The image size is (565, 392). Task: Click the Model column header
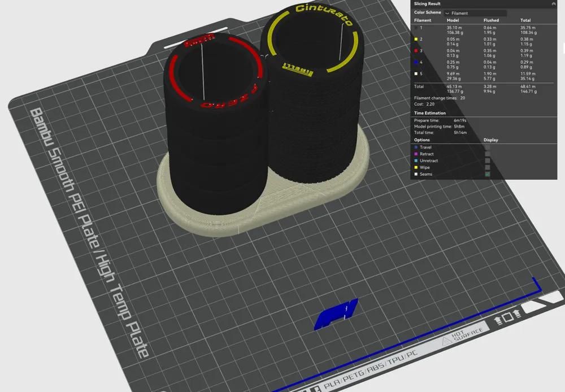coord(453,20)
